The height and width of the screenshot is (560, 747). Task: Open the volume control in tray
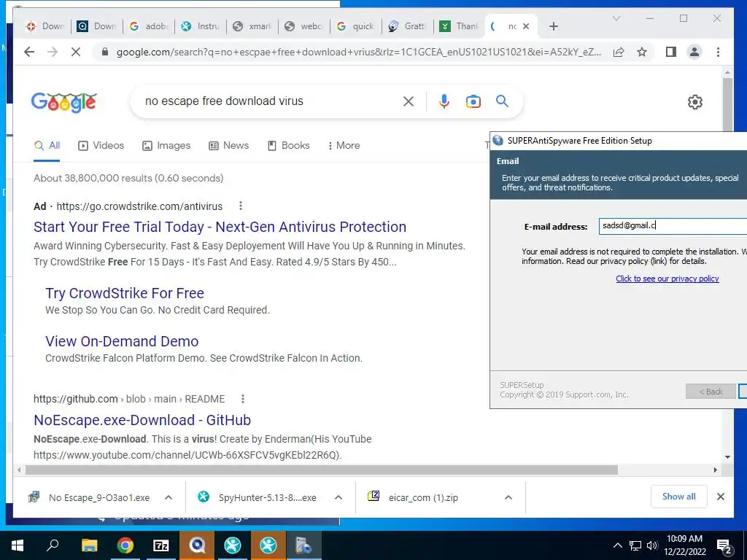[x=652, y=545]
